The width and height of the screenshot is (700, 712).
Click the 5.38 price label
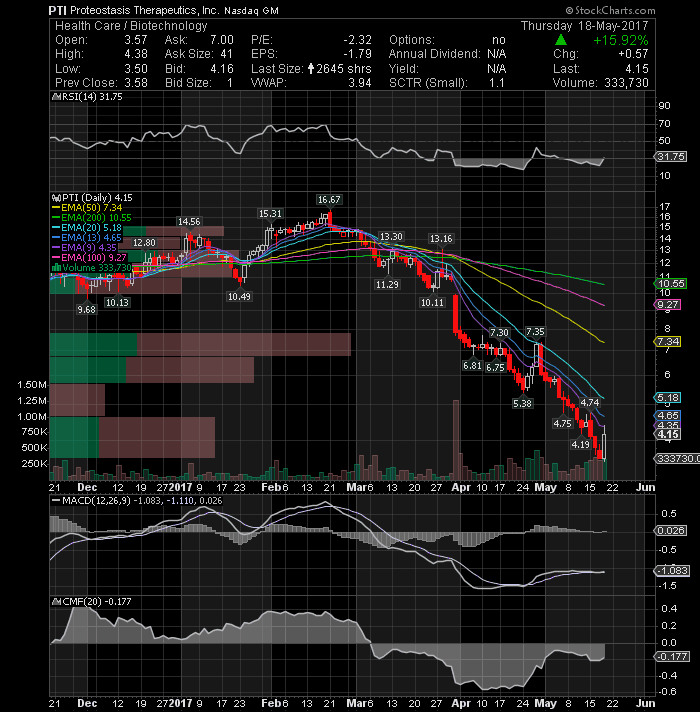point(523,403)
